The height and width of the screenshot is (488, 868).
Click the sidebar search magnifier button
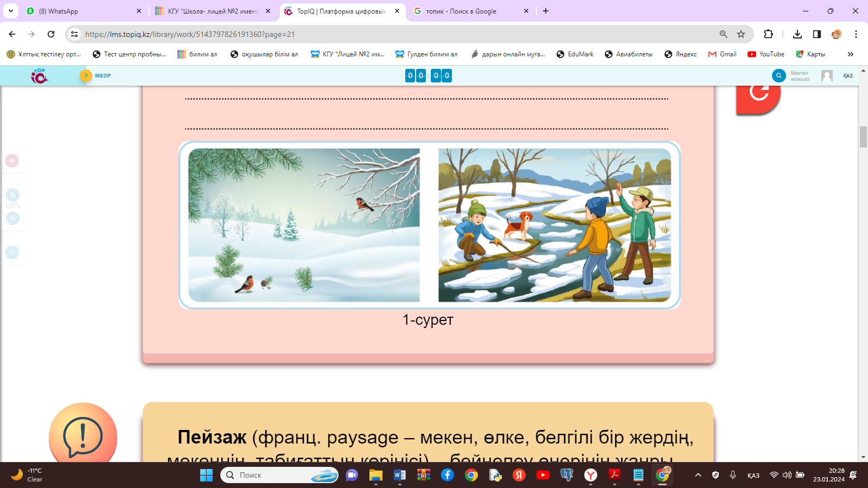[x=12, y=252]
